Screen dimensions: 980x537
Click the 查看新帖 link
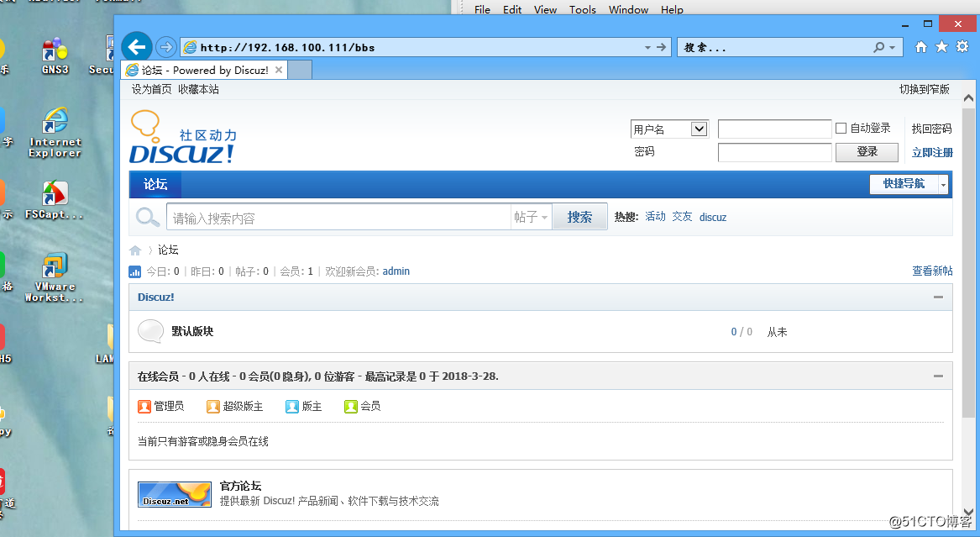(x=932, y=271)
